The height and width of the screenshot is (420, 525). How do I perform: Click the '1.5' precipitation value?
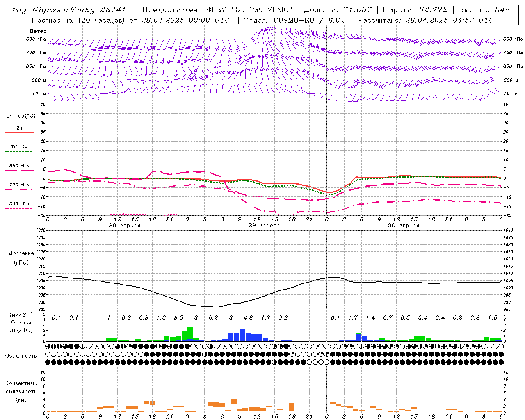click(x=492, y=317)
